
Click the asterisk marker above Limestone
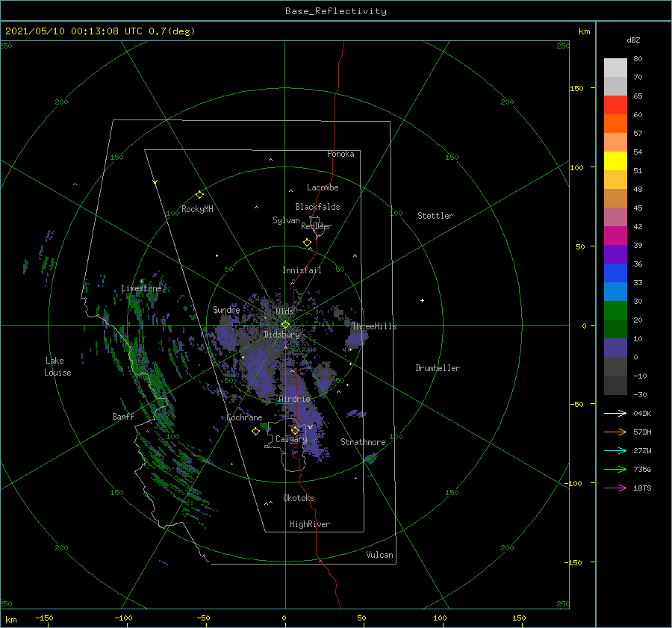click(141, 282)
